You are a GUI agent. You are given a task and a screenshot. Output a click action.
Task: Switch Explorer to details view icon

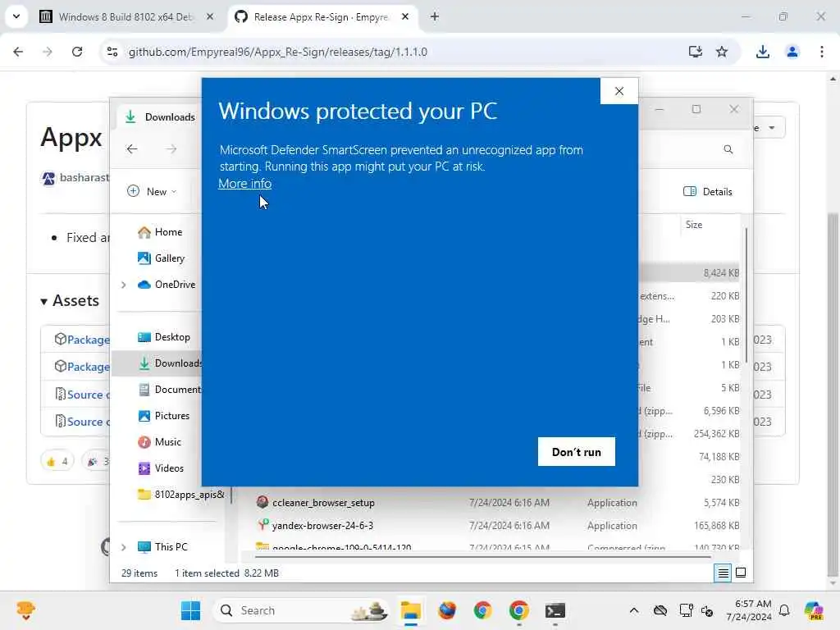[723, 573]
